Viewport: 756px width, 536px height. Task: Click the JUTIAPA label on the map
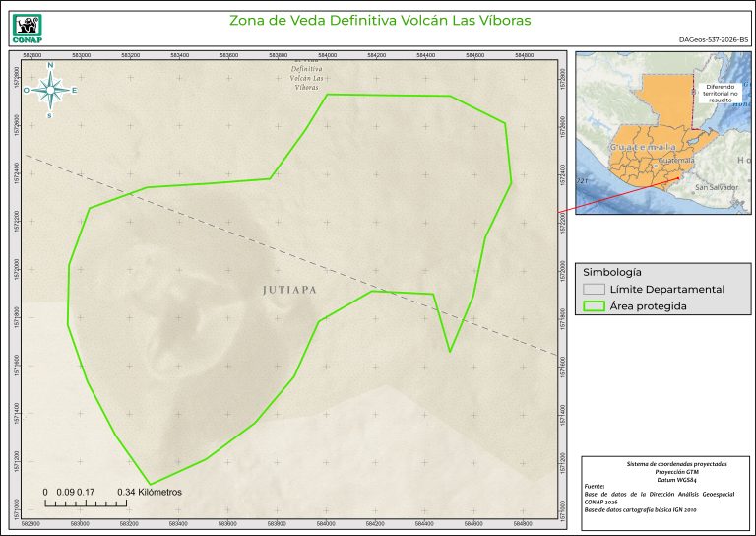(289, 291)
